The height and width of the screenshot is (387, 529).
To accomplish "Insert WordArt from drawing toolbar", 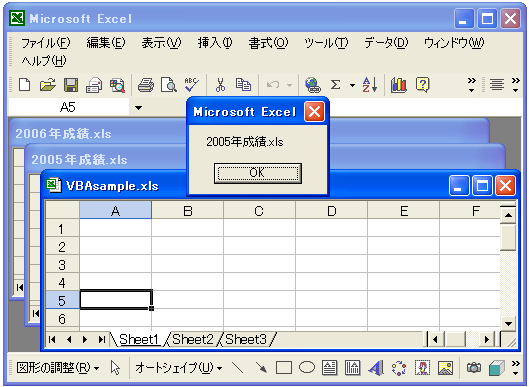I will (x=376, y=368).
